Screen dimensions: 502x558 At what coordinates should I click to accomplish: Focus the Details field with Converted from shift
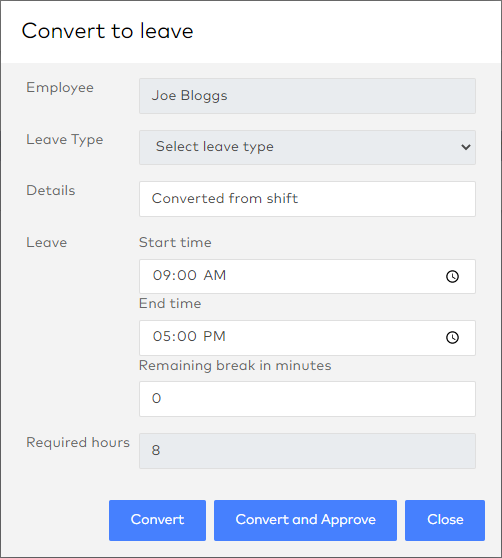click(307, 199)
